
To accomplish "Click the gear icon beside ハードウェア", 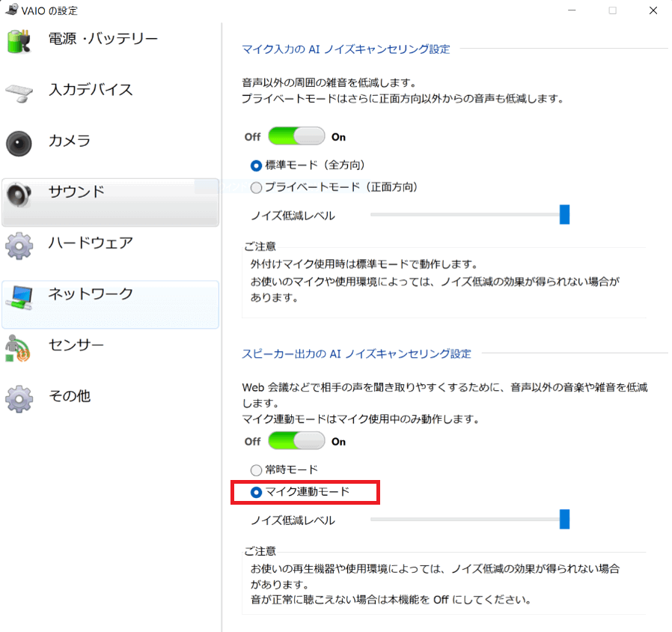I will [x=19, y=246].
